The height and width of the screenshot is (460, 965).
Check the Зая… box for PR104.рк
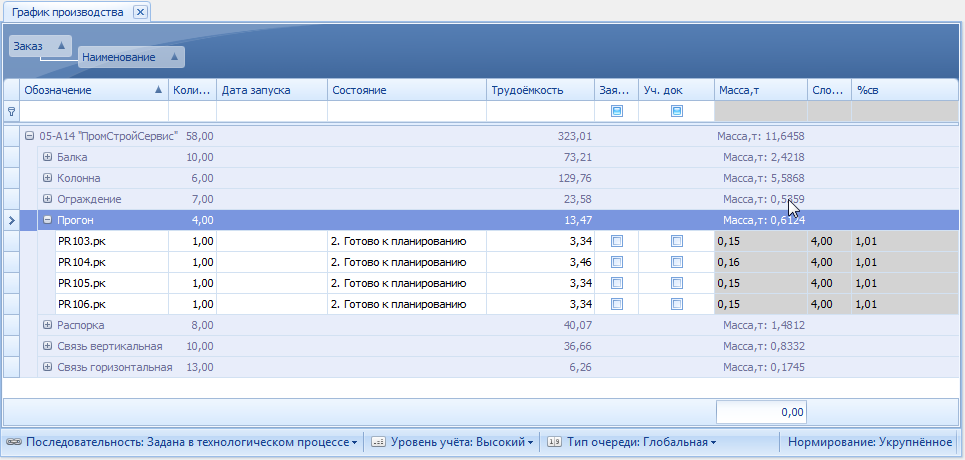point(617,262)
